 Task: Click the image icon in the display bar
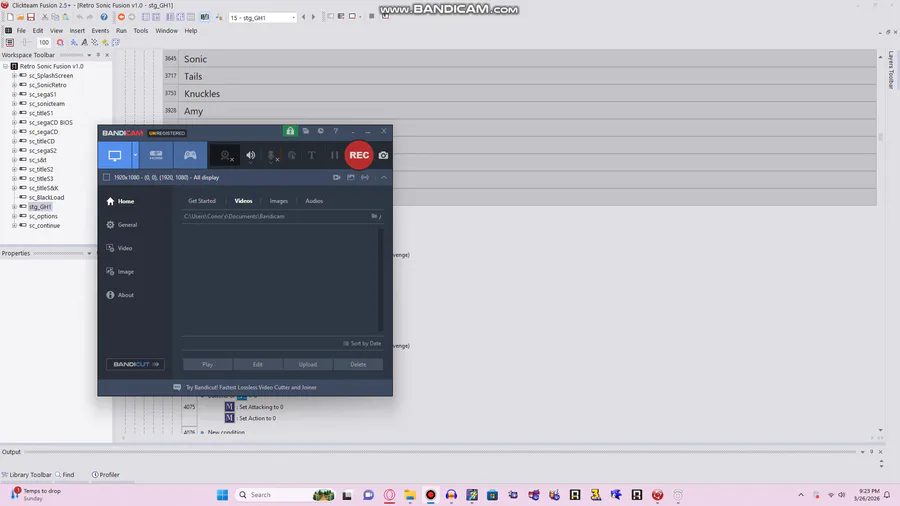pos(351,178)
